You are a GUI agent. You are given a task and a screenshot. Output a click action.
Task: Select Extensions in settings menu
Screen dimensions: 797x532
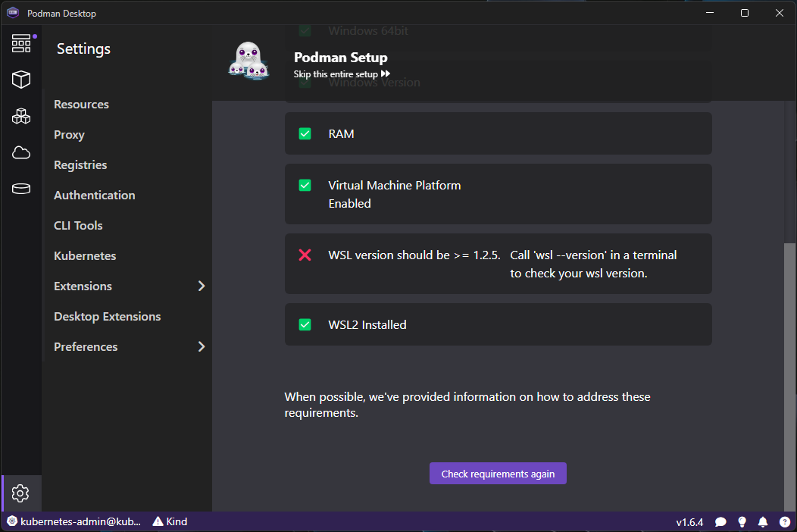[x=83, y=286]
